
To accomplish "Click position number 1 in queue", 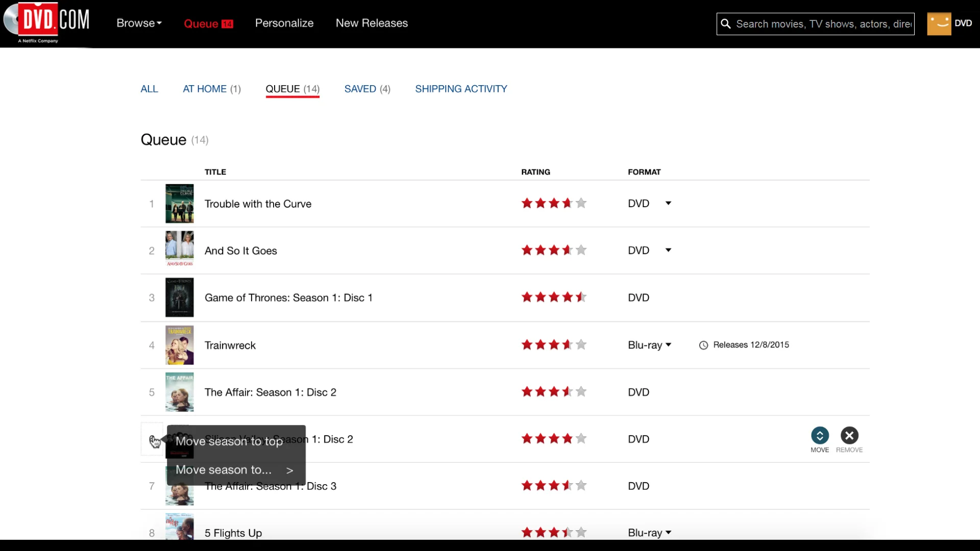I will (152, 204).
